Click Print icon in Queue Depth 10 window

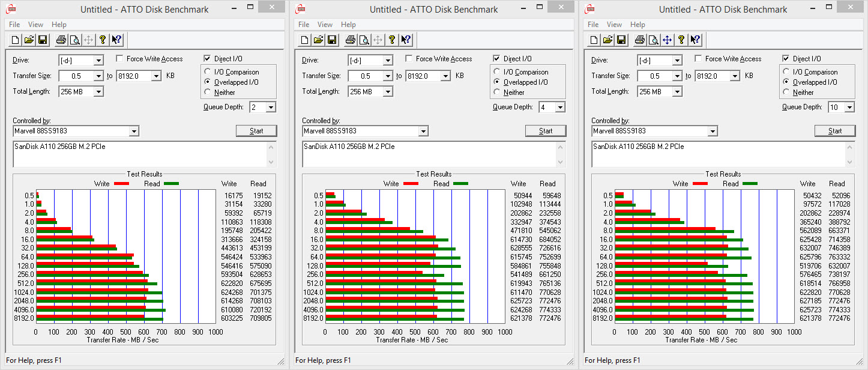(x=639, y=40)
